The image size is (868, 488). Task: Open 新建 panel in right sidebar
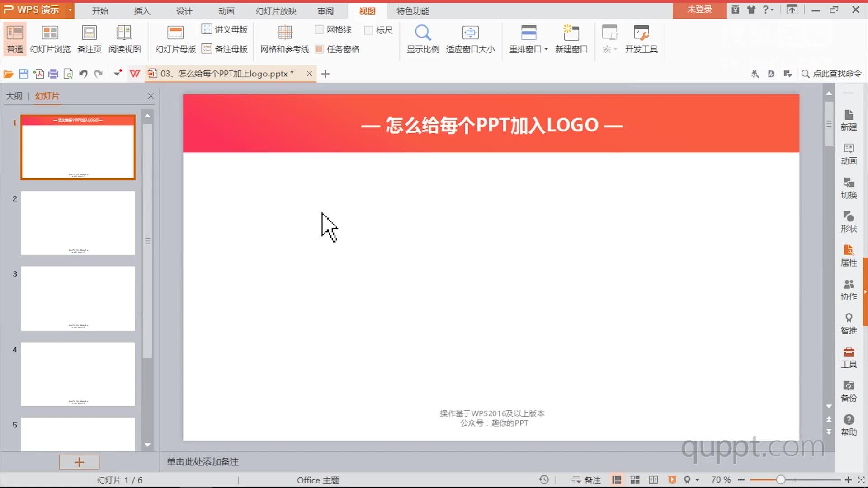pyautogui.click(x=849, y=120)
